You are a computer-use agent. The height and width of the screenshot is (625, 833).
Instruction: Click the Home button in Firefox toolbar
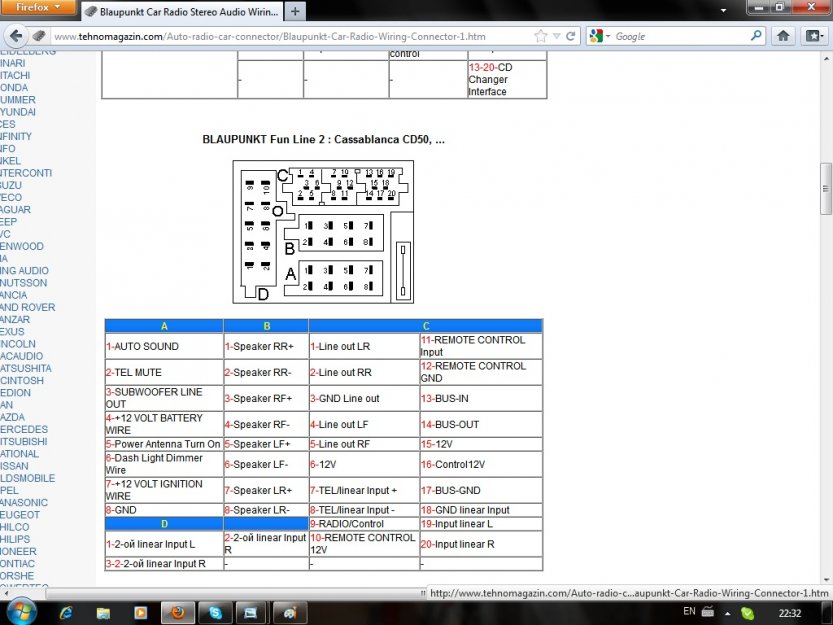[783, 36]
